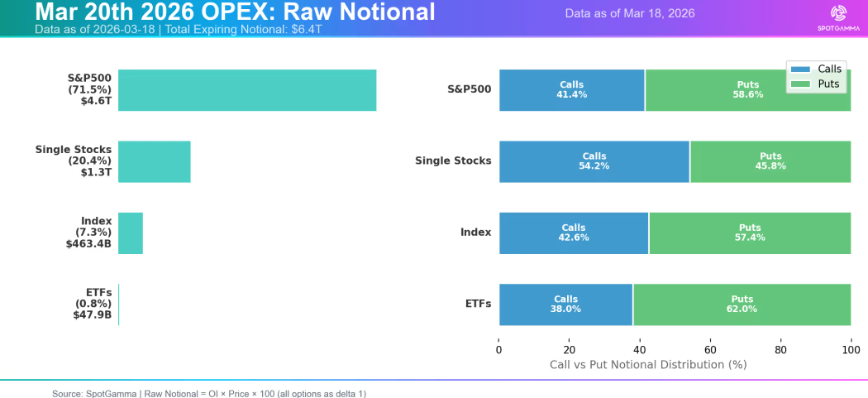Click the 'Data as of Mar 18, 2026' text

click(x=630, y=13)
